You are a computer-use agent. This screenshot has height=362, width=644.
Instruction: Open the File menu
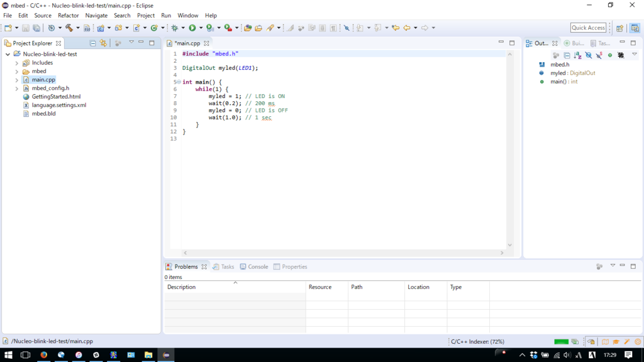tap(8, 16)
